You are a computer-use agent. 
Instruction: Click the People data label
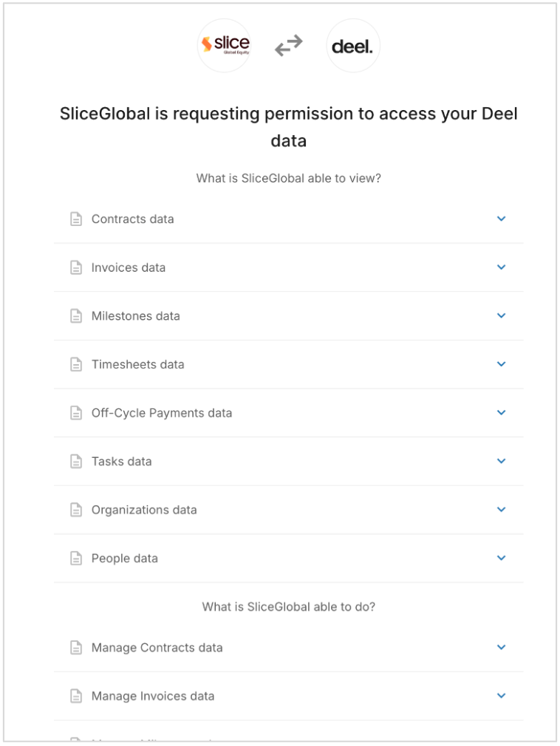[x=125, y=558]
